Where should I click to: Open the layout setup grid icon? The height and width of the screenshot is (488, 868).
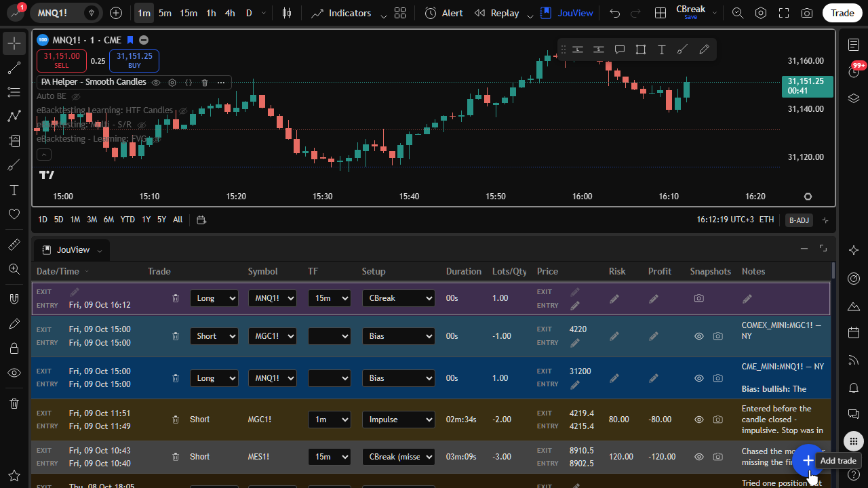pos(660,13)
